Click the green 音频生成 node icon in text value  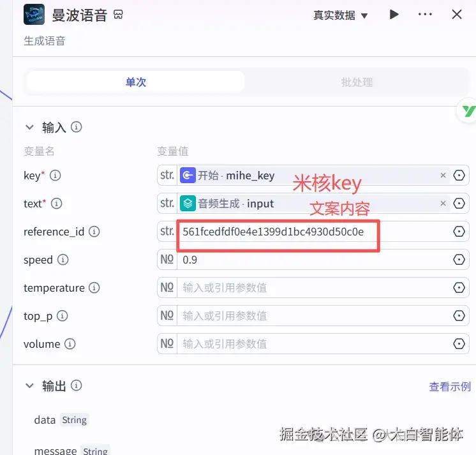188,204
